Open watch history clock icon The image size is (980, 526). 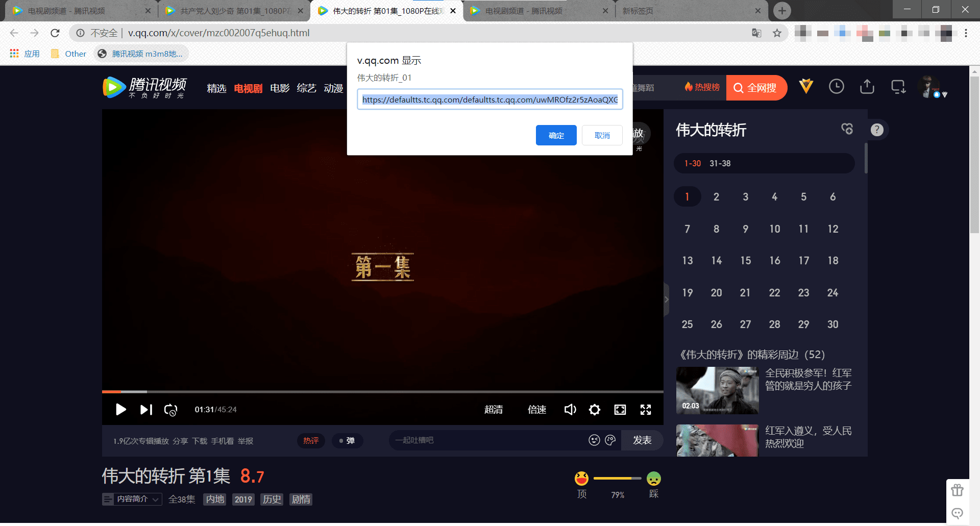click(x=836, y=87)
